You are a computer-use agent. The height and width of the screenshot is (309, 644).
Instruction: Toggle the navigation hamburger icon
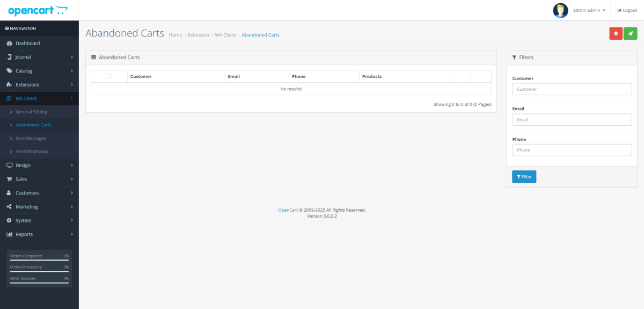pyautogui.click(x=6, y=28)
